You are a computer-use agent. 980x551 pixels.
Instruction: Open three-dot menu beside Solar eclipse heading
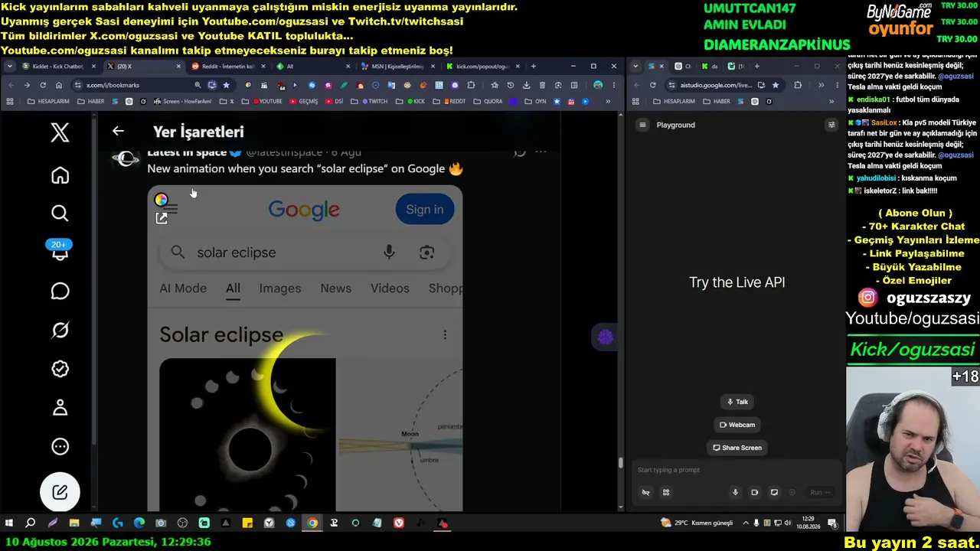(x=445, y=334)
